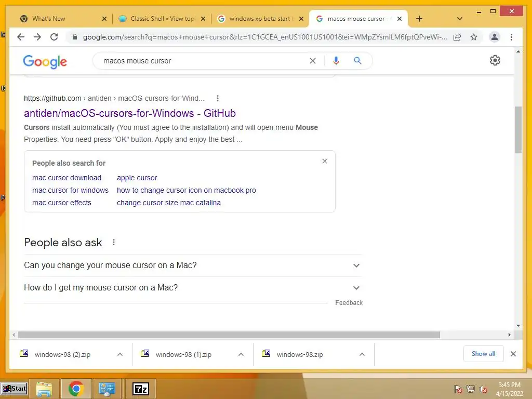
Task: Show all downloads
Action: 484,354
